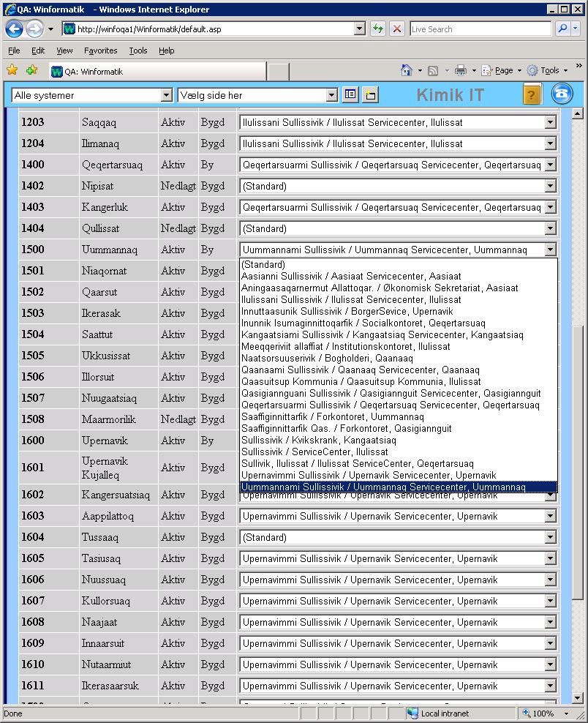Open the dropdown for row 1404 Qullissat

[x=550, y=228]
